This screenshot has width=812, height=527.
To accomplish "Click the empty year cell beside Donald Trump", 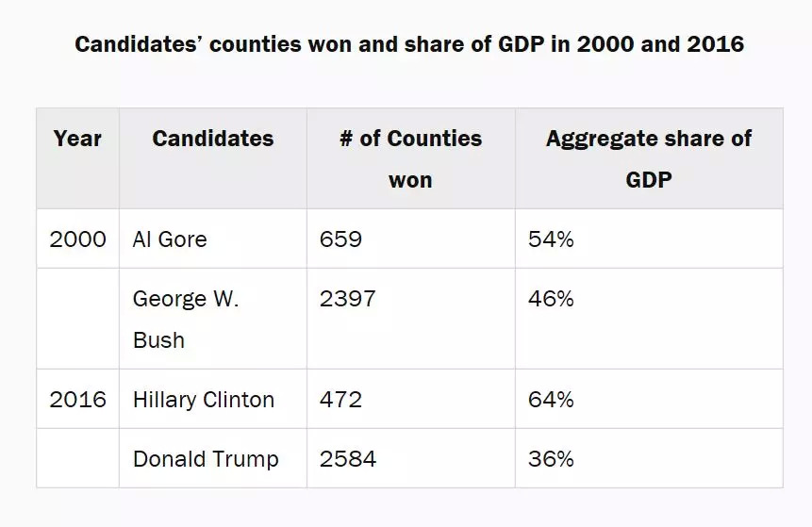I will 78,459.
